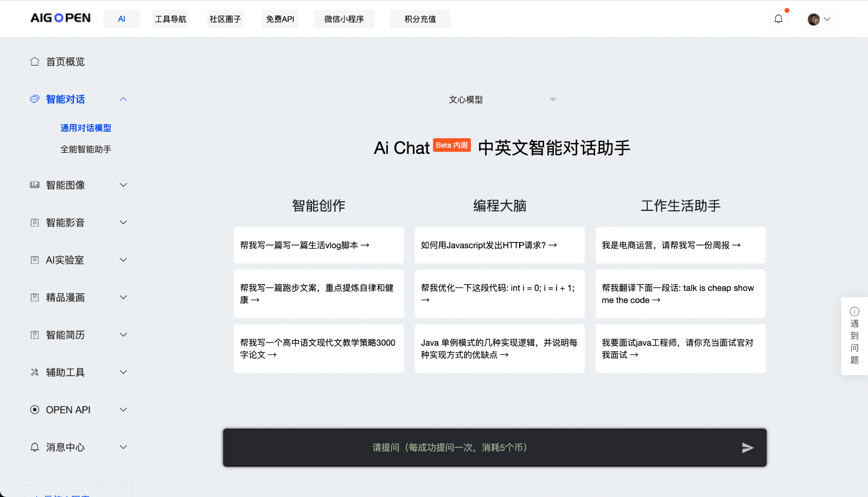The width and height of the screenshot is (868, 497).
Task: Open 社区圈子 from the top menu
Action: (225, 18)
